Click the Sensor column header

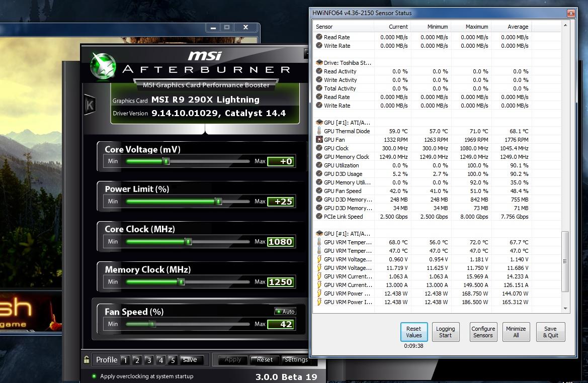343,27
